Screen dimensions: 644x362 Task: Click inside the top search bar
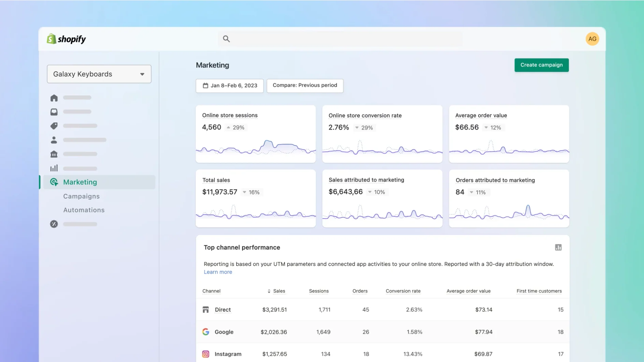pyautogui.click(x=341, y=39)
